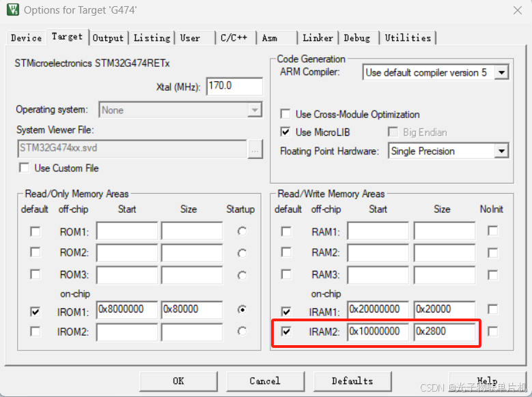Viewport: 532px width, 397px height.
Task: Click the Xtal (MHz) input field
Action: [x=234, y=86]
